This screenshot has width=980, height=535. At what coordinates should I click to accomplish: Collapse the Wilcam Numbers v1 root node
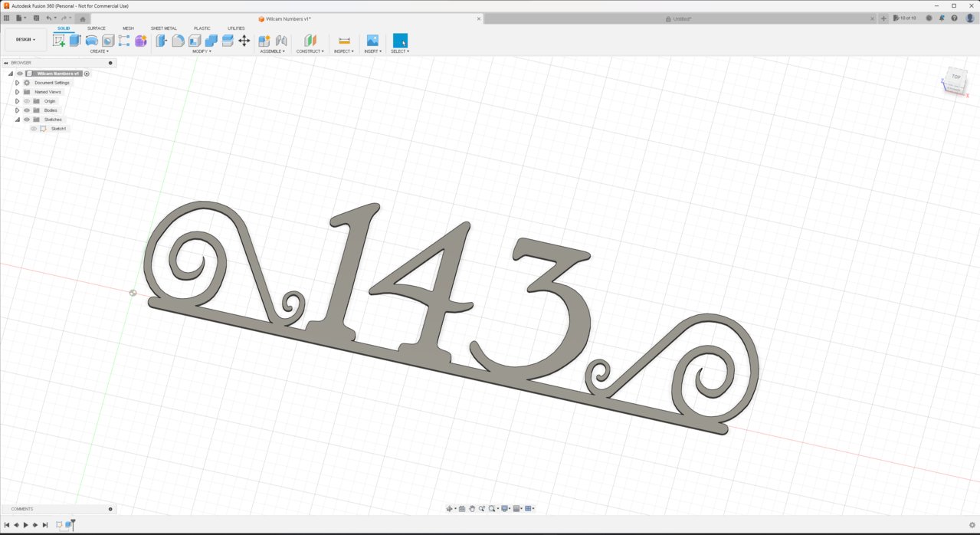[11, 74]
